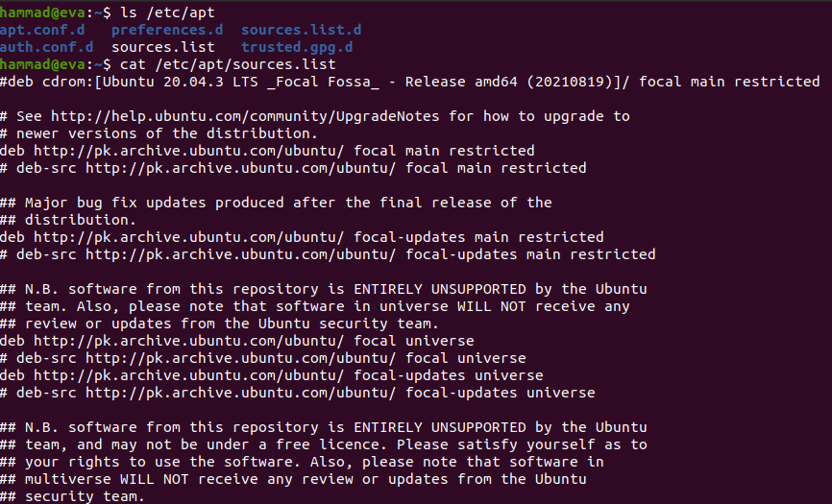Click the help.ubuntu.com UpgradeNotes URL
This screenshot has width=832, height=504.
tap(245, 116)
